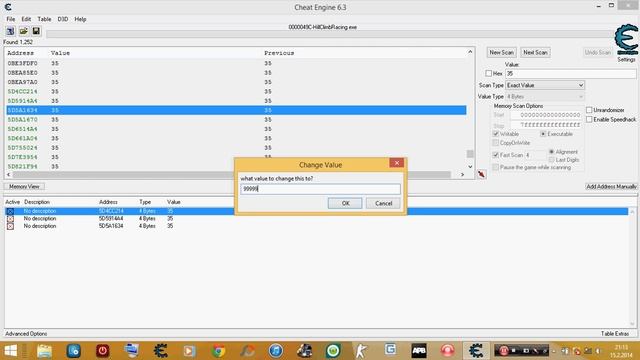Viewport: 640px width, 360px height.
Task: Enable the Unrandomizer checkbox
Action: (x=589, y=110)
